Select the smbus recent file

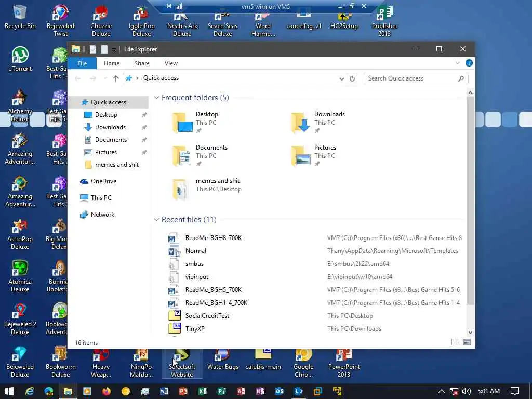point(194,264)
